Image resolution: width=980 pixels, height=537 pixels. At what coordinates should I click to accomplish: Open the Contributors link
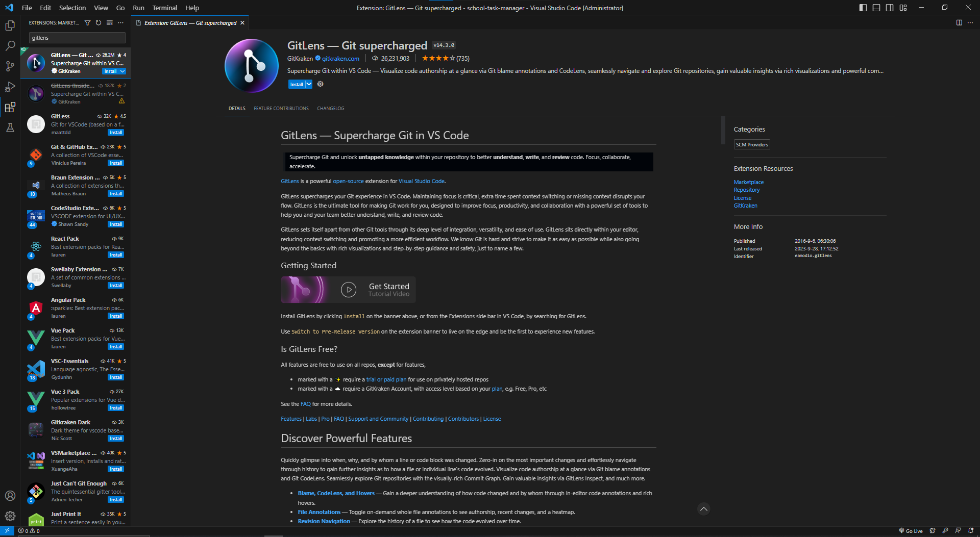463,419
